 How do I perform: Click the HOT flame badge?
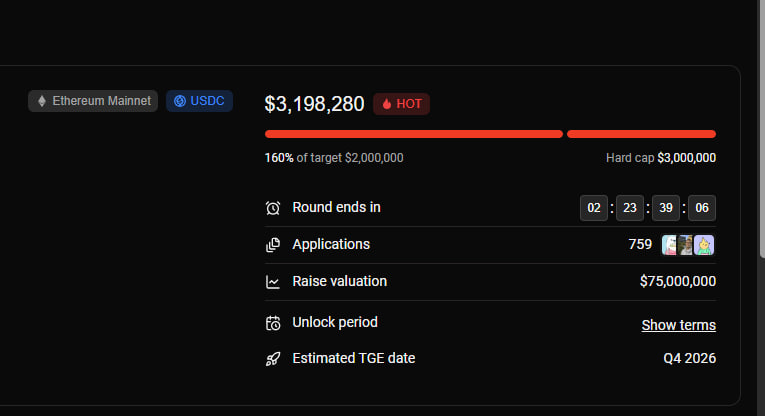point(402,104)
